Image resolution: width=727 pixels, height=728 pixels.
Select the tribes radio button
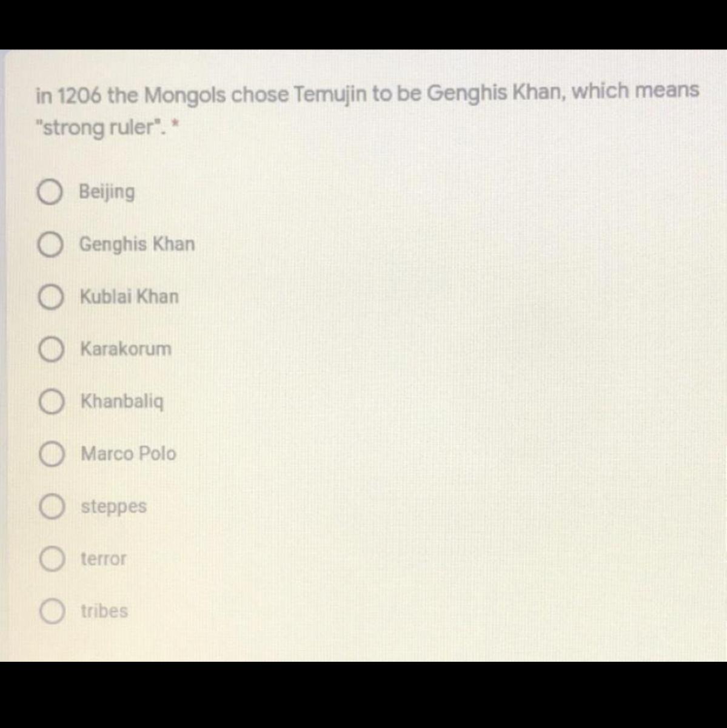click(x=53, y=611)
